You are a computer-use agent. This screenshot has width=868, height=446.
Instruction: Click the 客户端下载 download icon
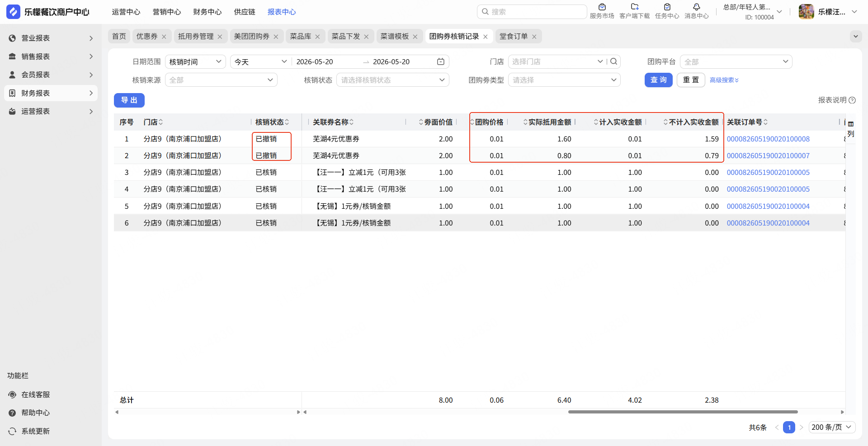(635, 7)
